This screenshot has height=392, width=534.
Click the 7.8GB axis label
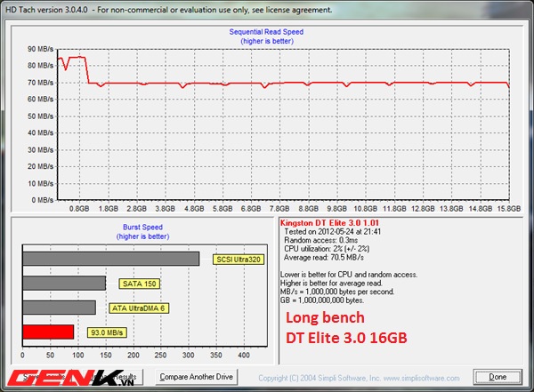(279, 209)
